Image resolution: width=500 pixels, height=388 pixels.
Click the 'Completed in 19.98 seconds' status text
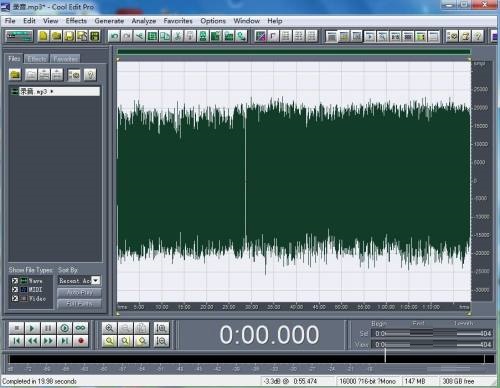[39, 381]
